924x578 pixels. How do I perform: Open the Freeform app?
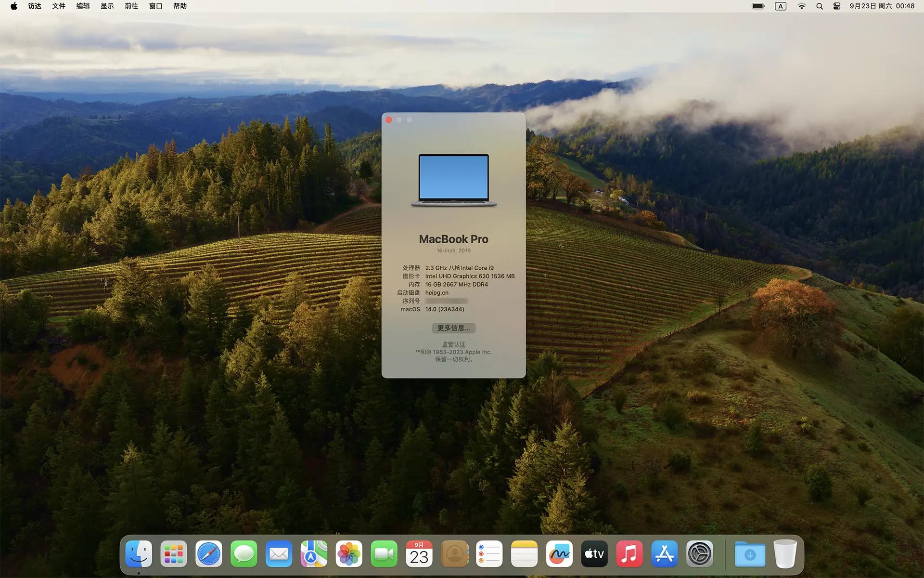[x=559, y=553]
